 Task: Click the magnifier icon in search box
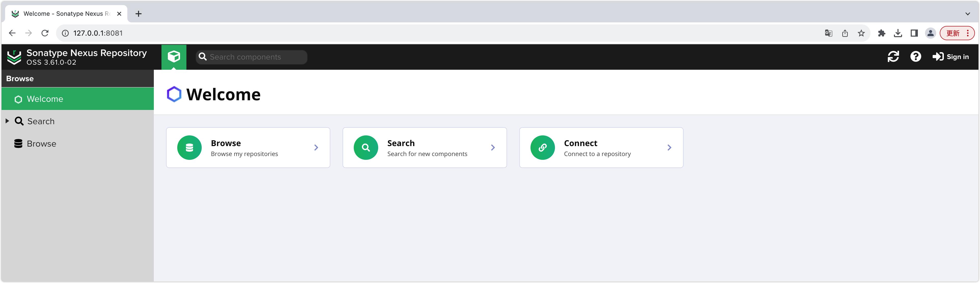[203, 57]
